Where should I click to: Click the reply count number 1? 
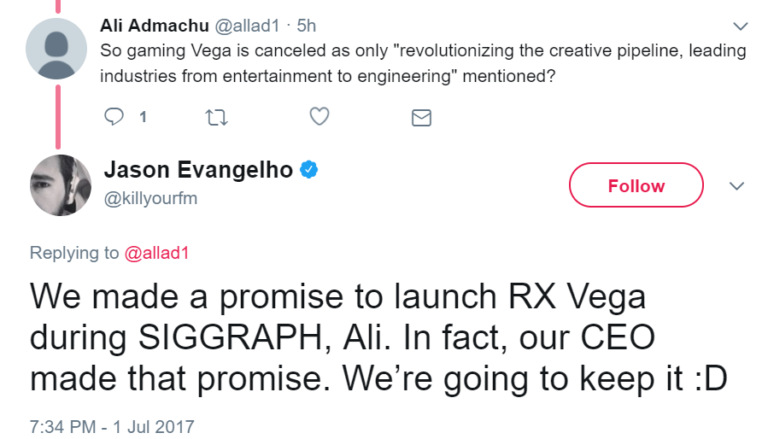[x=142, y=117]
